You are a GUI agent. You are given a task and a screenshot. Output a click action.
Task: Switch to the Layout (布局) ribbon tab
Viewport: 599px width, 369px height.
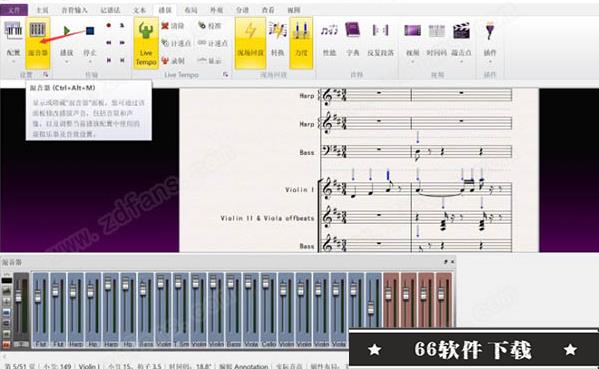pos(191,10)
